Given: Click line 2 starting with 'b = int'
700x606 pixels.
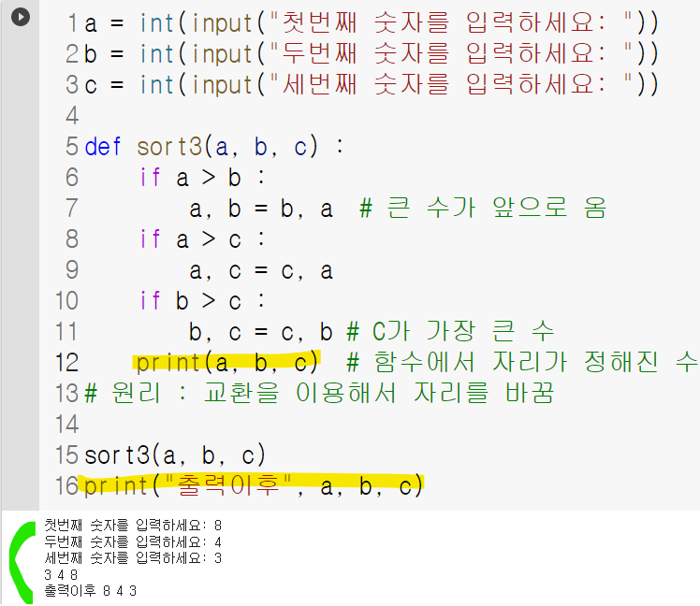Looking at the screenshot, I should point(372,53).
